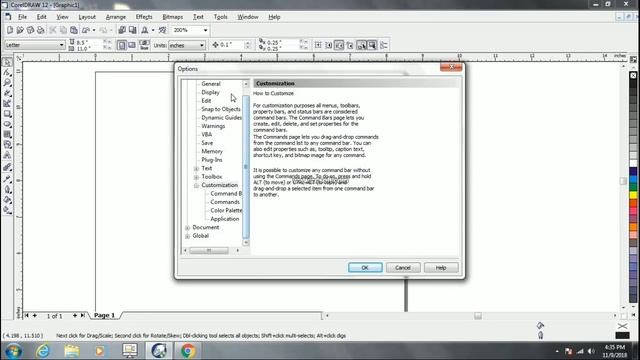The height and width of the screenshot is (360, 640).
Task: Open Internet Explorer from taskbar
Action: click(x=42, y=351)
